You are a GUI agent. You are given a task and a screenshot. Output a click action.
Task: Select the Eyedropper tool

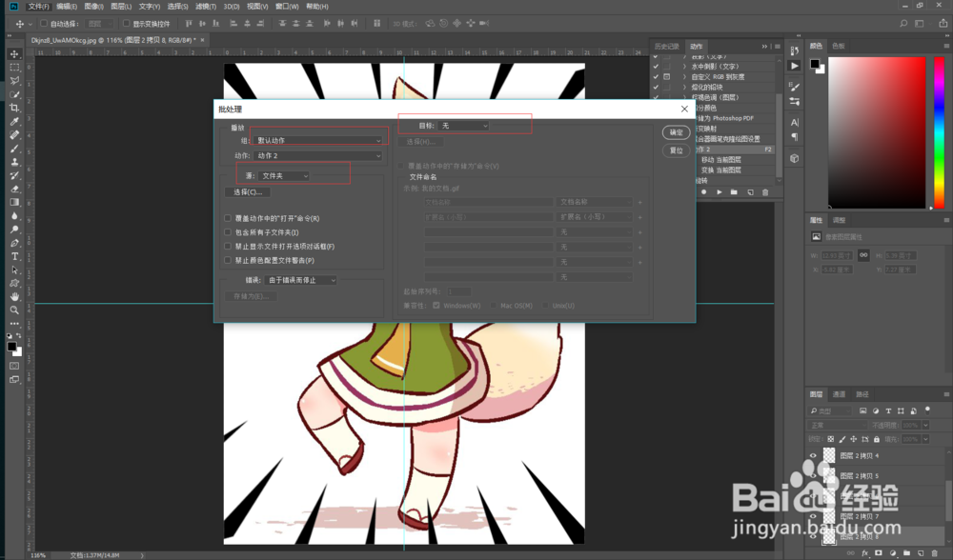(14, 122)
